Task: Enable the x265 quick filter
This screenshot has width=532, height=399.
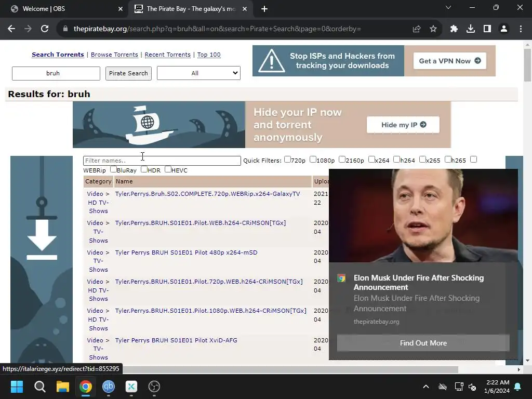Action: [422, 159]
